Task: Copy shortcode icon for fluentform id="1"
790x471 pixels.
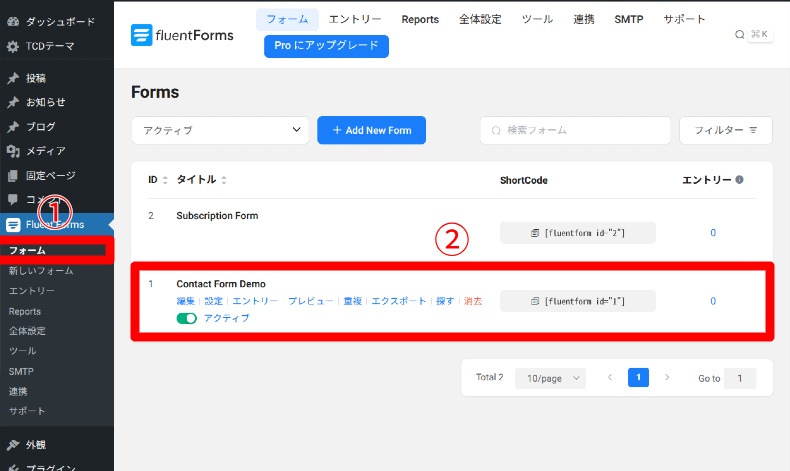Action: pyautogui.click(x=535, y=301)
